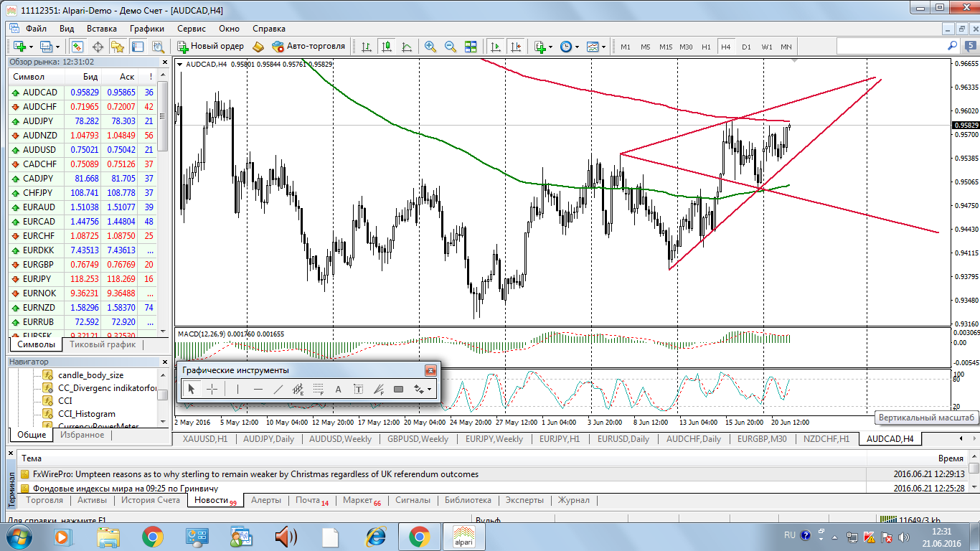The width and height of the screenshot is (980, 551).
Task: Select the horizontal line drawing tool
Action: point(258,389)
